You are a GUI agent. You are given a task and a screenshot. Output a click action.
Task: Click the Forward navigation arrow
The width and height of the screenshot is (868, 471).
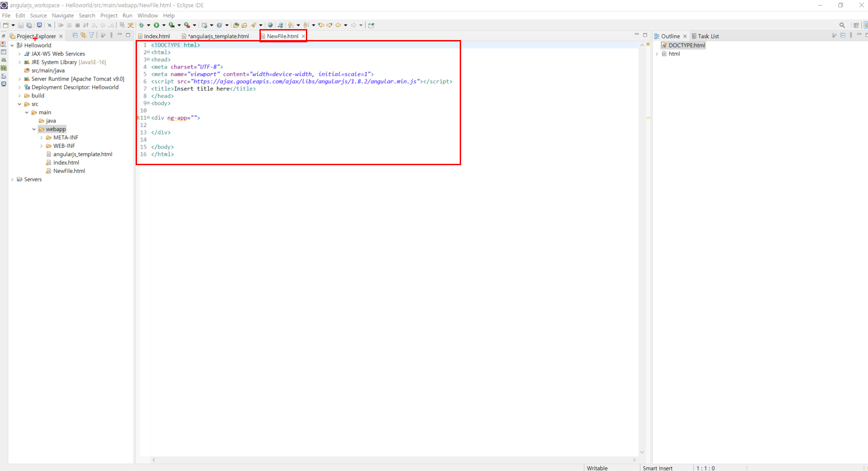pyautogui.click(x=353, y=25)
